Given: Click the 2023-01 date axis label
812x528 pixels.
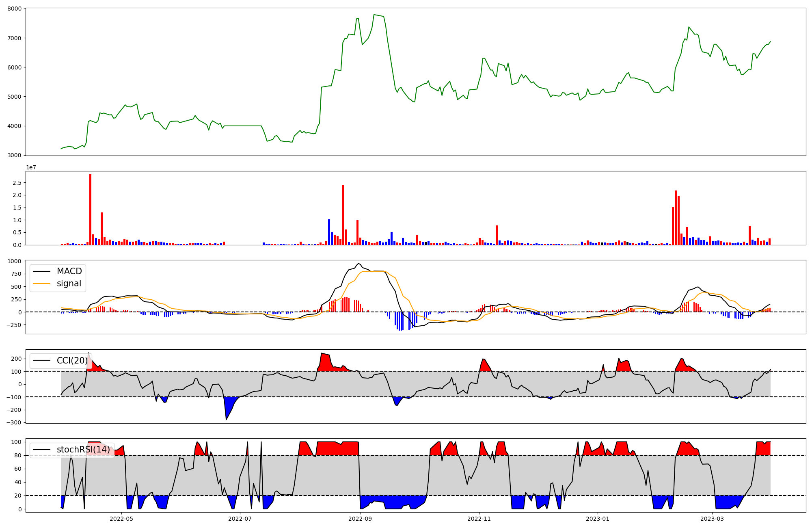Looking at the screenshot, I should [x=598, y=519].
